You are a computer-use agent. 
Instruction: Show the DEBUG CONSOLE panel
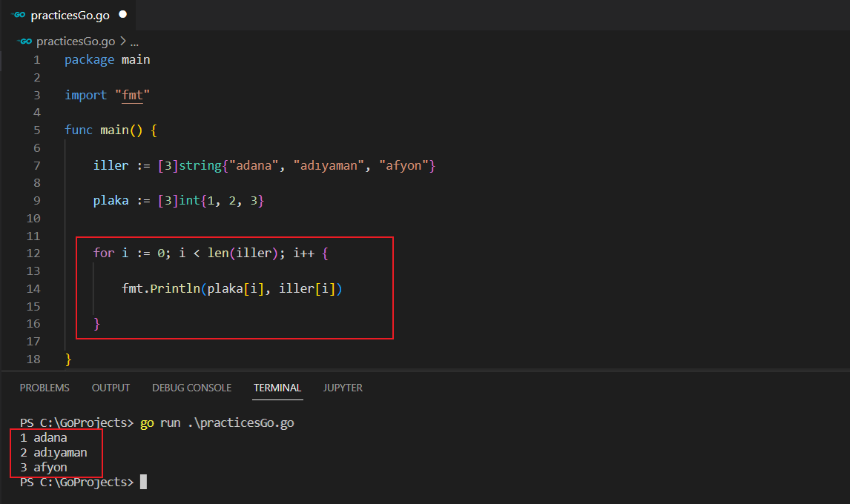191,388
